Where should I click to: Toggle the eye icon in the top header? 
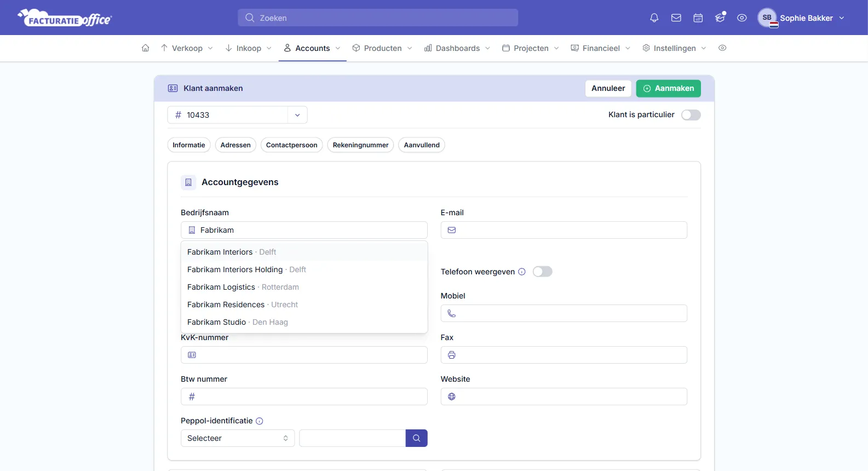pyautogui.click(x=741, y=18)
